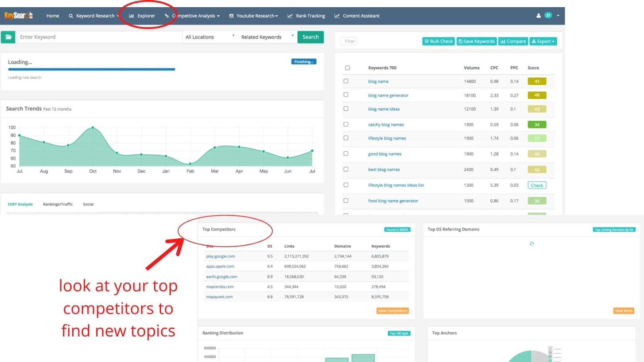Click the blue 27 notification badge
644x362 pixels.
(548, 15)
